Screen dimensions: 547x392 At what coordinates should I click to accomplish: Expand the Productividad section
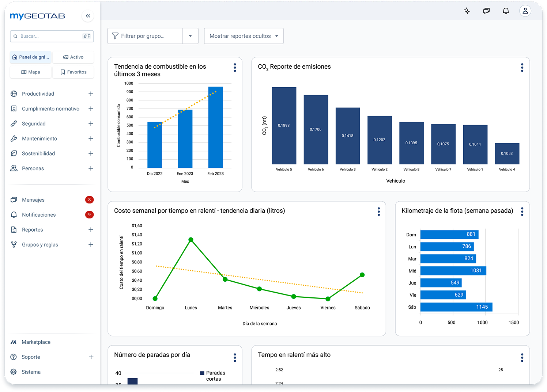pyautogui.click(x=91, y=94)
